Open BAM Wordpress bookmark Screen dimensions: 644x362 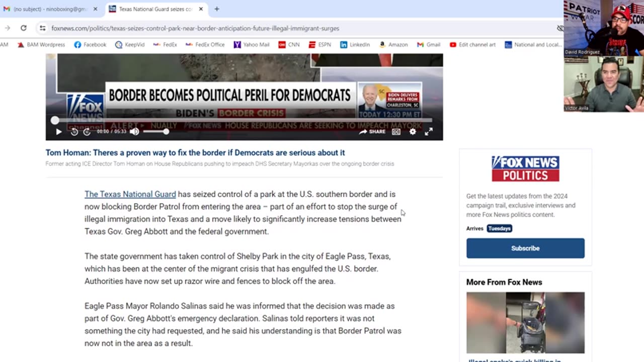point(41,45)
